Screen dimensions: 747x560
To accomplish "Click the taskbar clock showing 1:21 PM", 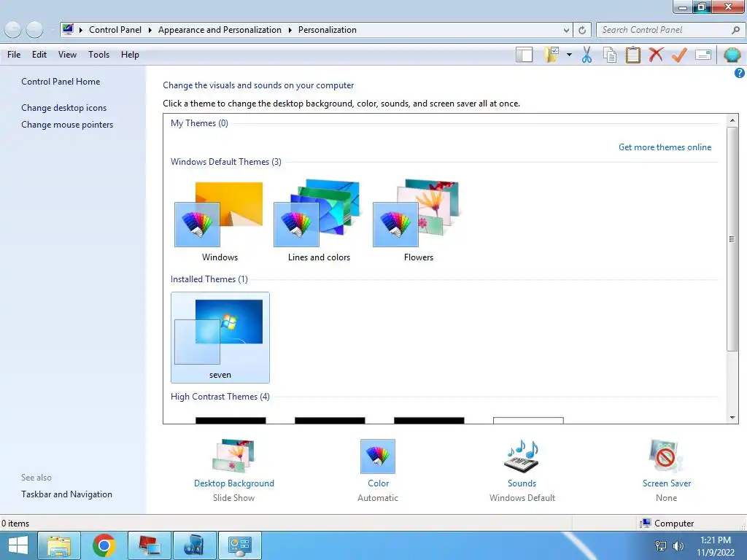I will tap(716, 546).
